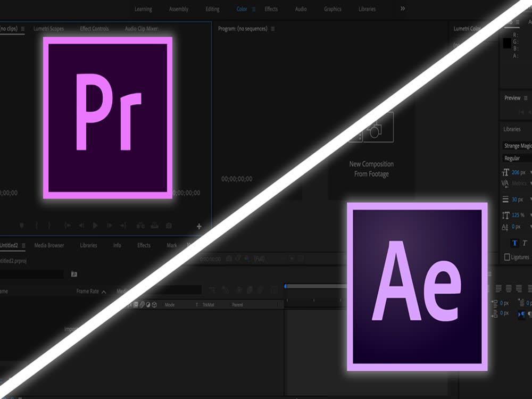Click the Go to Out point icon
Image resolution: width=532 pixels, height=399 pixels.
123,225
